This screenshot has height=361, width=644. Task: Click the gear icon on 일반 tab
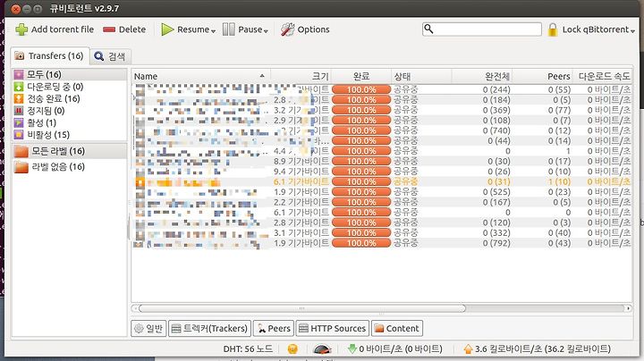140,328
